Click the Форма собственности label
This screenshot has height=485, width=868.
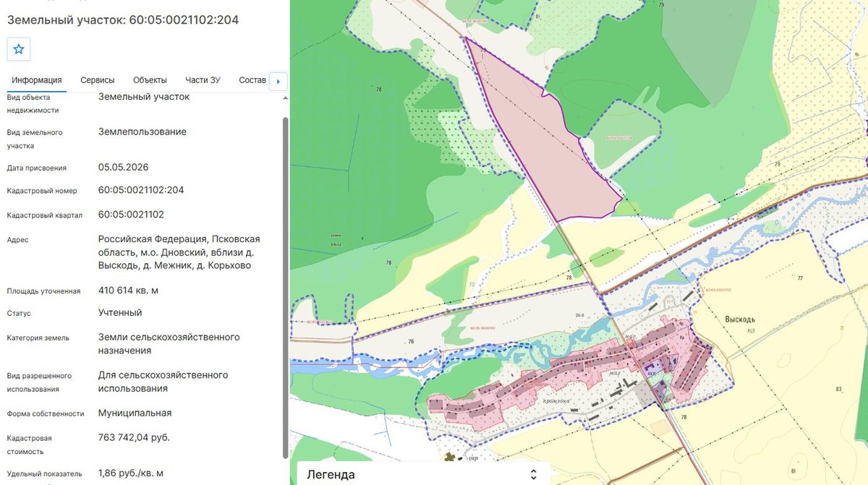pos(46,414)
